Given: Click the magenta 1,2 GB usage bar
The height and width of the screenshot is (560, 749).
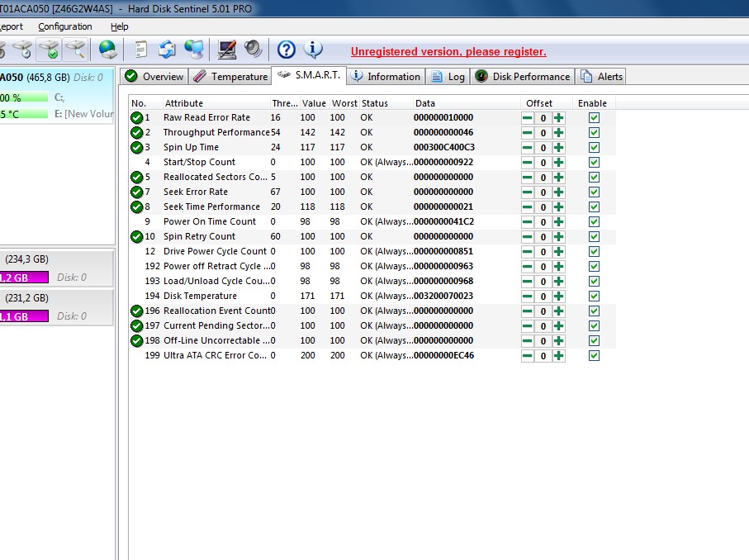Looking at the screenshot, I should coord(24,278).
